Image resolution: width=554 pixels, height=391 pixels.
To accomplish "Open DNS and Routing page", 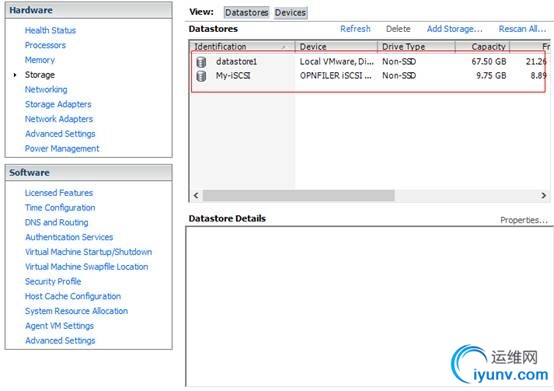I will [x=57, y=223].
